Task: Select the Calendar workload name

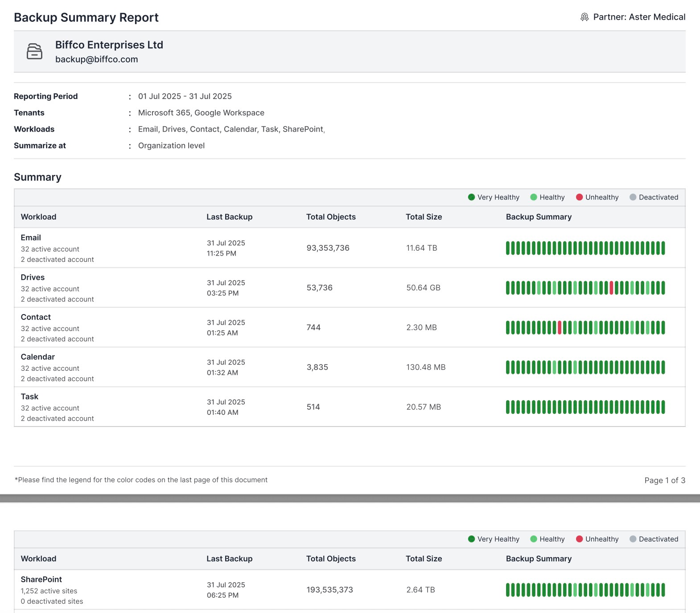Action: [38, 357]
